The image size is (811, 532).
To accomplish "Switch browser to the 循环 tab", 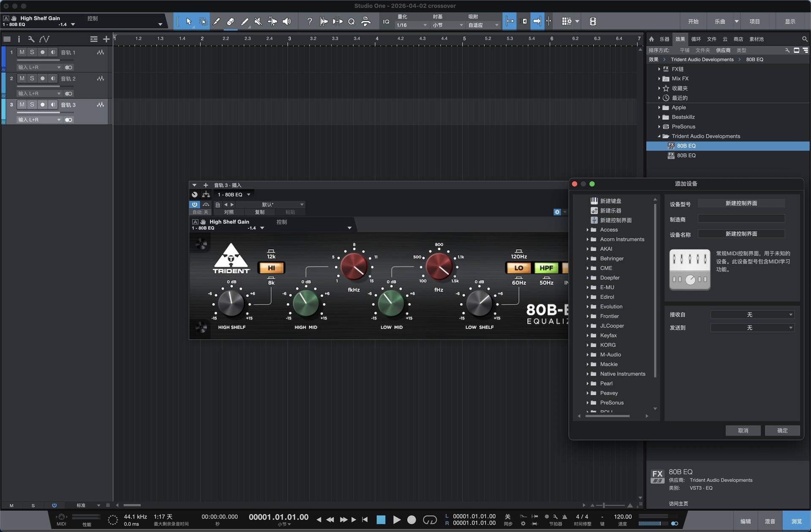I will pos(696,39).
